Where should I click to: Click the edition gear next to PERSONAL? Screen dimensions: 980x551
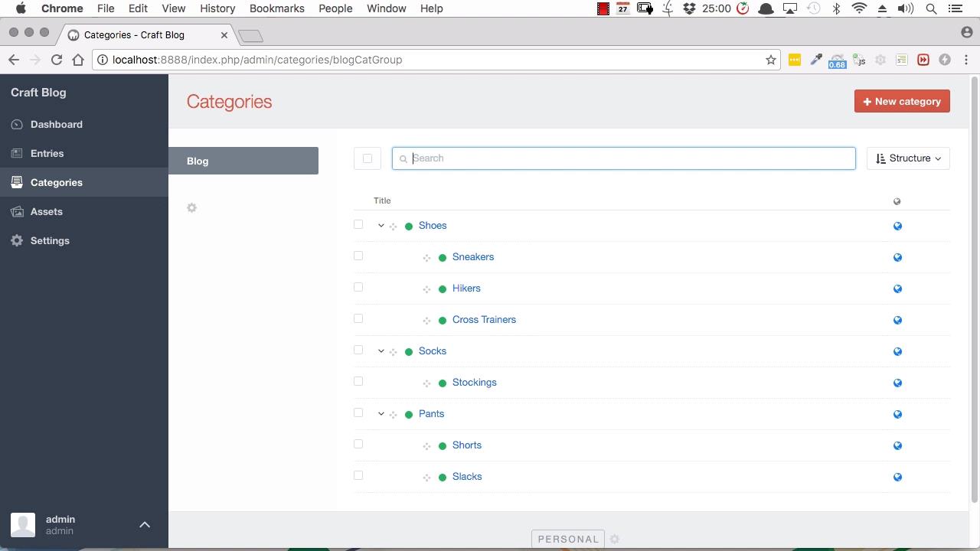pyautogui.click(x=614, y=539)
